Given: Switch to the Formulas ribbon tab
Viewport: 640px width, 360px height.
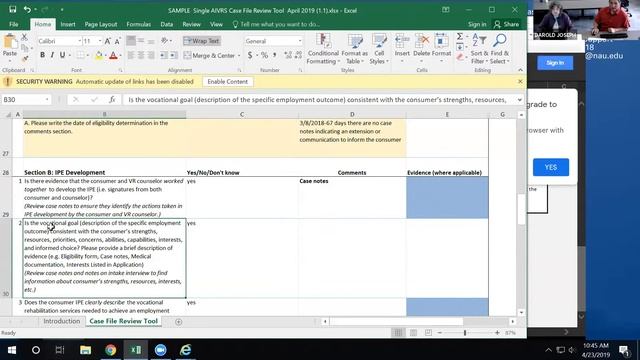Looking at the screenshot, I should pos(138,24).
